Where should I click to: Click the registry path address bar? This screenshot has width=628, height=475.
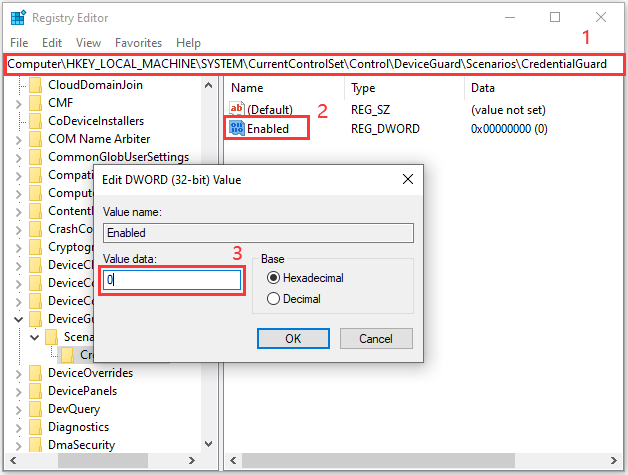tap(314, 64)
